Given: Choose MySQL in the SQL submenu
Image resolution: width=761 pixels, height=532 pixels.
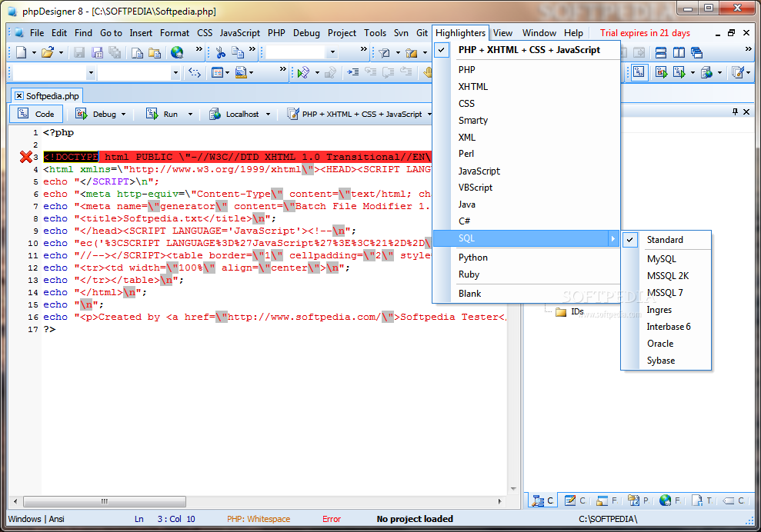Looking at the screenshot, I should (x=666, y=259).
